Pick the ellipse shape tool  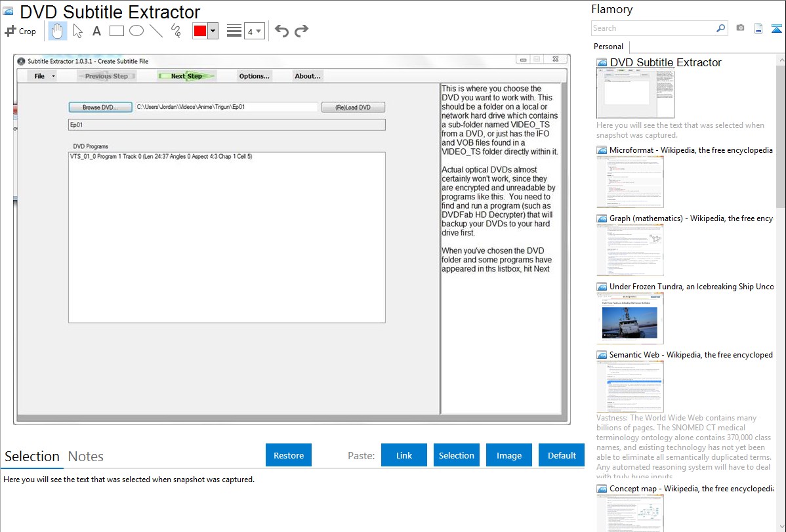click(136, 31)
